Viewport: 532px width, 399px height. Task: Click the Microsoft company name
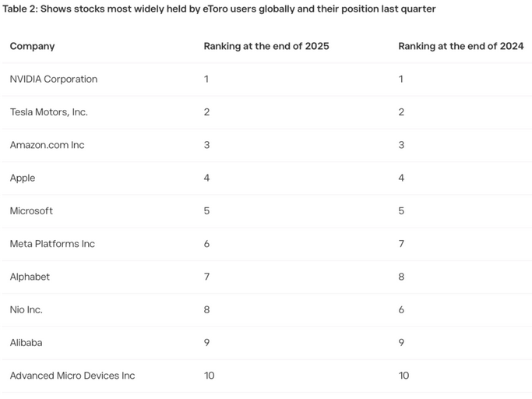32,211
